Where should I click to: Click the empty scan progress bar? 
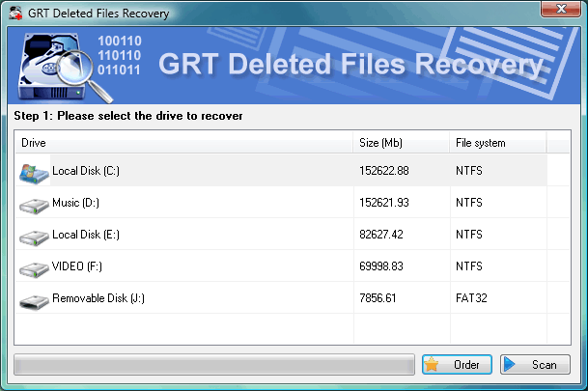coord(214,365)
